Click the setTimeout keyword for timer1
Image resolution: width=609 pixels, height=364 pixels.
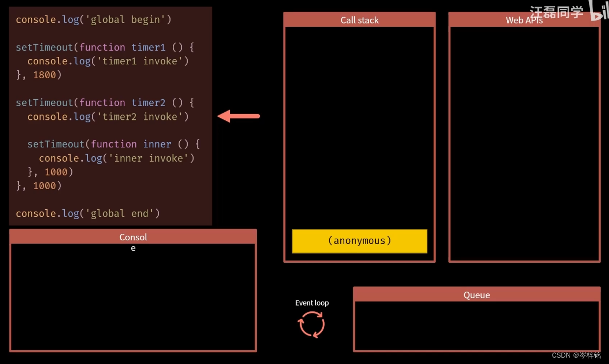click(44, 47)
